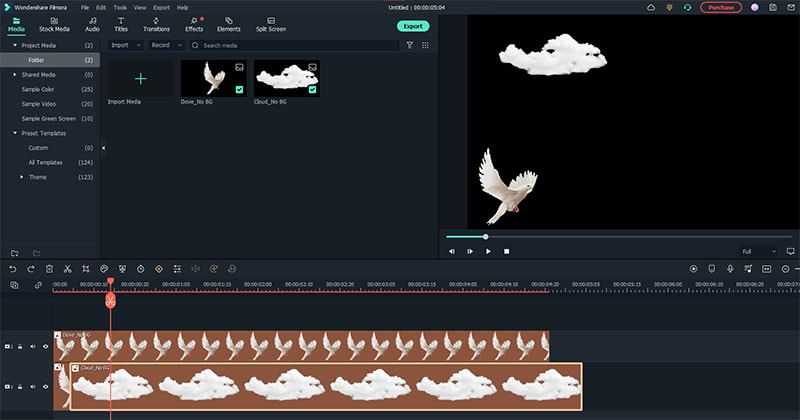Click the yellow Keyframe diamond icon
Screen dimensions: 800x420
[x=159, y=269]
